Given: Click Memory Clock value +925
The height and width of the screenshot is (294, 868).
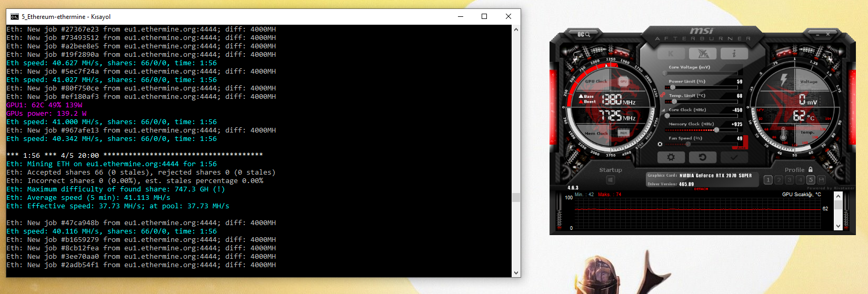Looking at the screenshot, I should 737,124.
